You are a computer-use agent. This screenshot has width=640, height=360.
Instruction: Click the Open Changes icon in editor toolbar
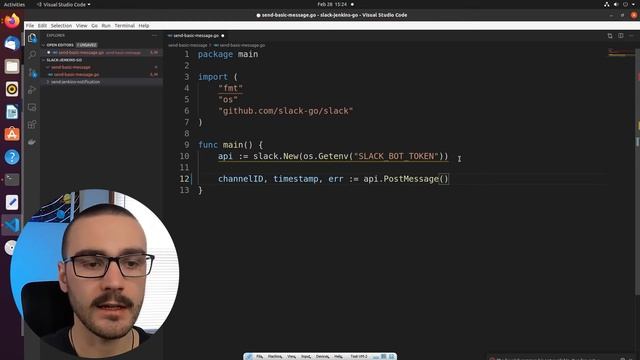click(610, 36)
